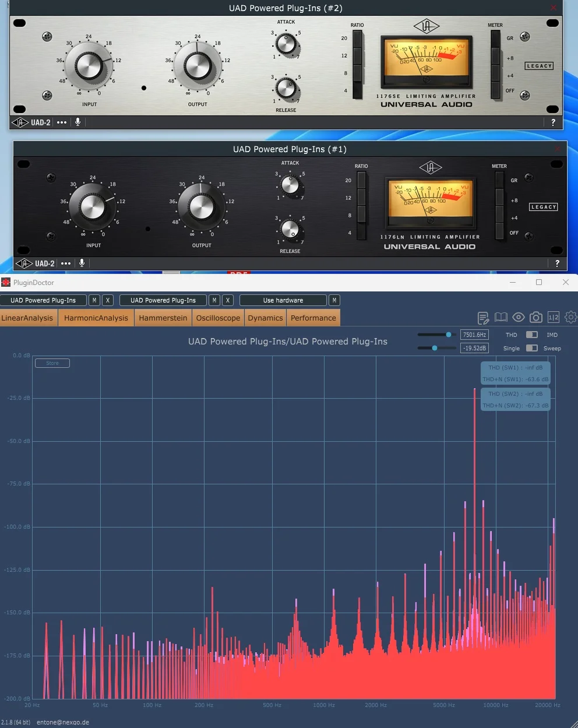Switch to the LinearAnalysis tab
Viewport: 578px width, 728px height.
(28, 318)
